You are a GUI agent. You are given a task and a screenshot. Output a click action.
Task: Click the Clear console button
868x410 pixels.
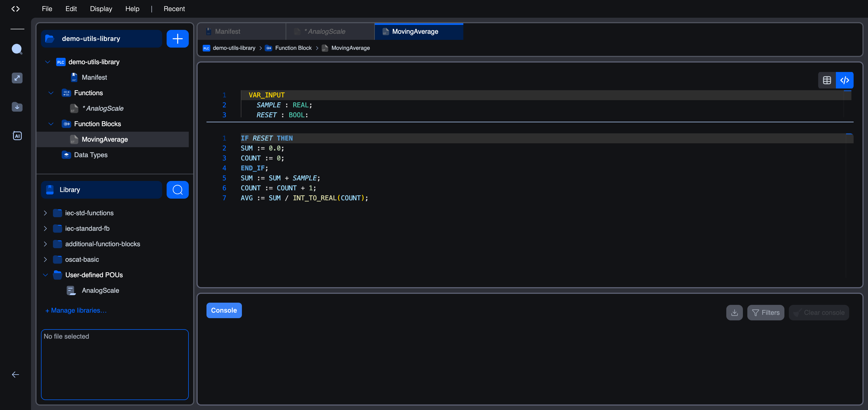coord(819,313)
